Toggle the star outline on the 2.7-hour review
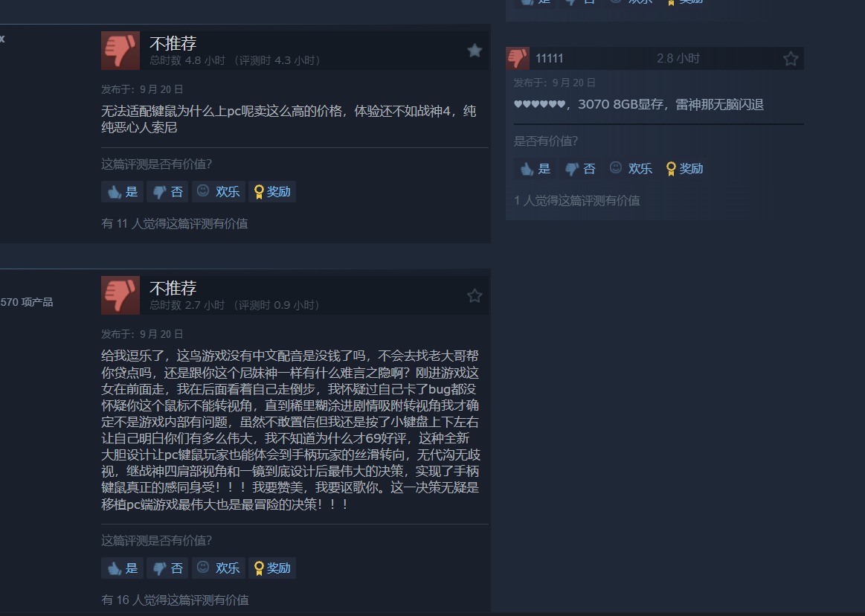Image resolution: width=865 pixels, height=616 pixels. tap(475, 296)
